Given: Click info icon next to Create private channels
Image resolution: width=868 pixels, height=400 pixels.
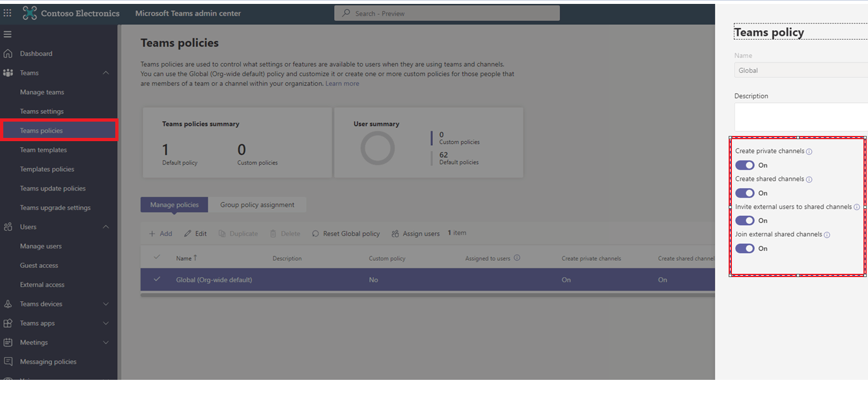Looking at the screenshot, I should click(809, 152).
